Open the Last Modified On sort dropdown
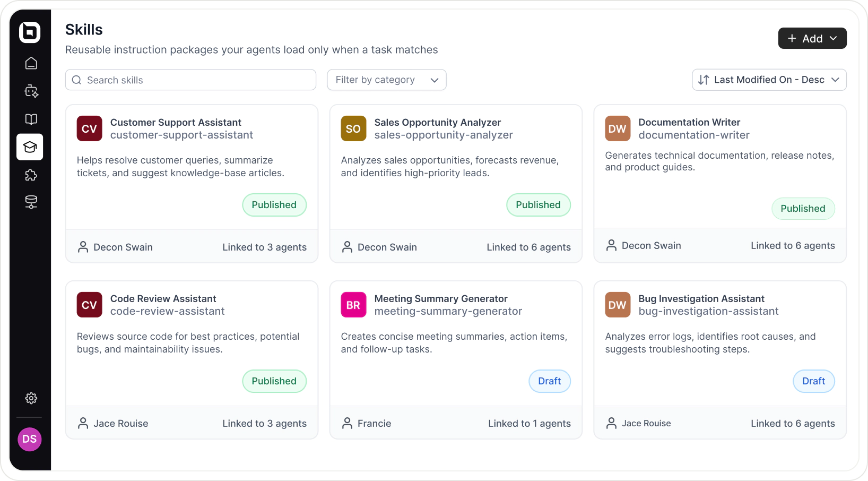Viewport: 868px width, 481px height. (x=769, y=80)
